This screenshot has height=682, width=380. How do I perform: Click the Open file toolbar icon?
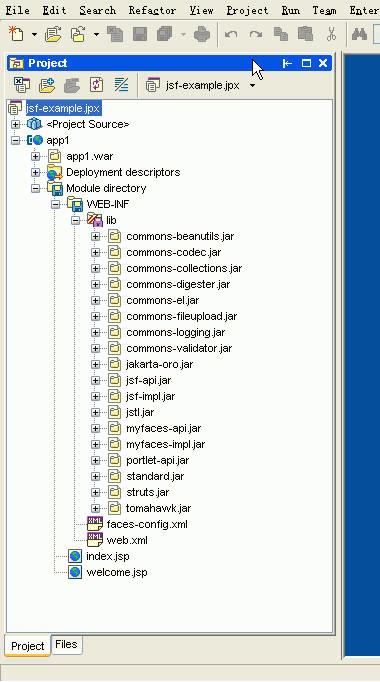coord(53,34)
